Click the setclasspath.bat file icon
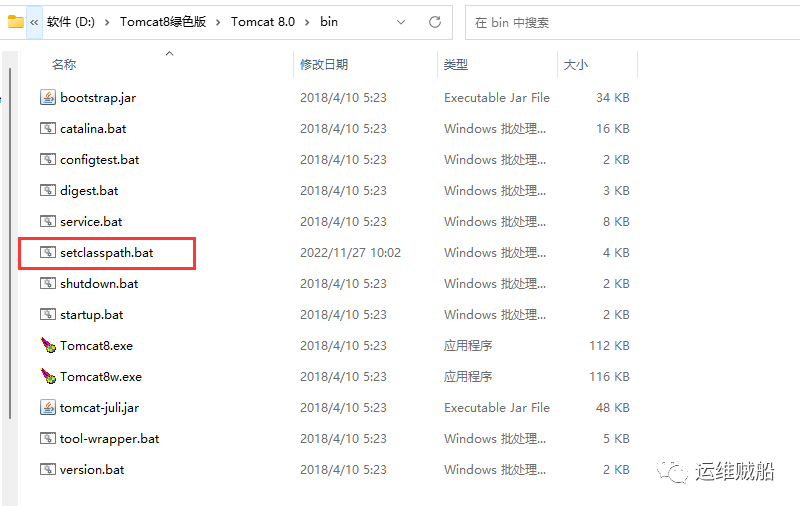Viewport: 800px width, 506px height. [47, 252]
